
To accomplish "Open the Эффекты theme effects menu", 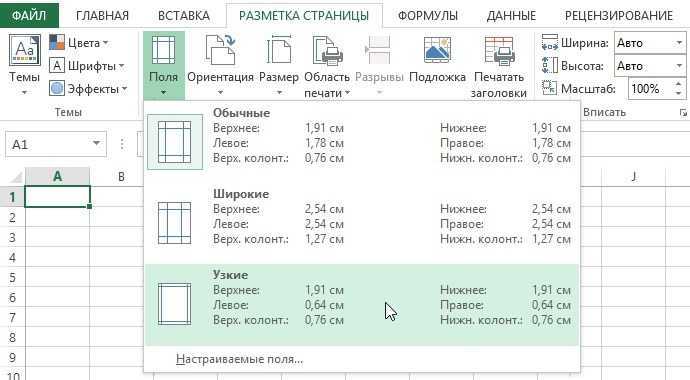I will (88, 89).
